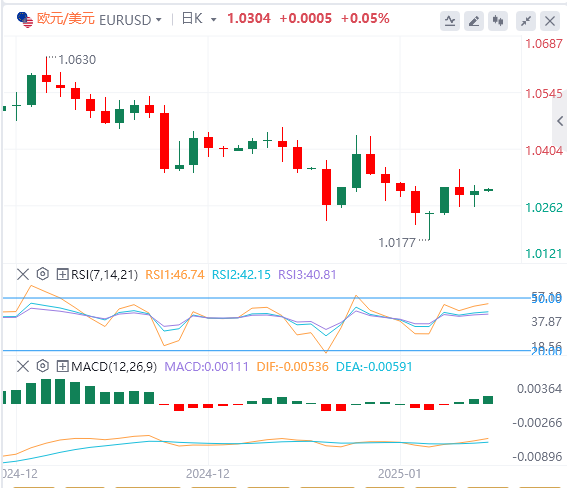
Task: Click the 欧元/美元 pair name
Action: tap(66, 18)
